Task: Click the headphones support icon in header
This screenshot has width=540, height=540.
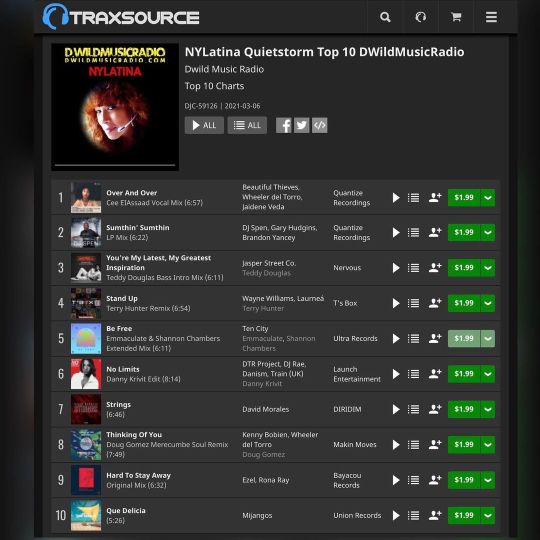Action: [420, 17]
